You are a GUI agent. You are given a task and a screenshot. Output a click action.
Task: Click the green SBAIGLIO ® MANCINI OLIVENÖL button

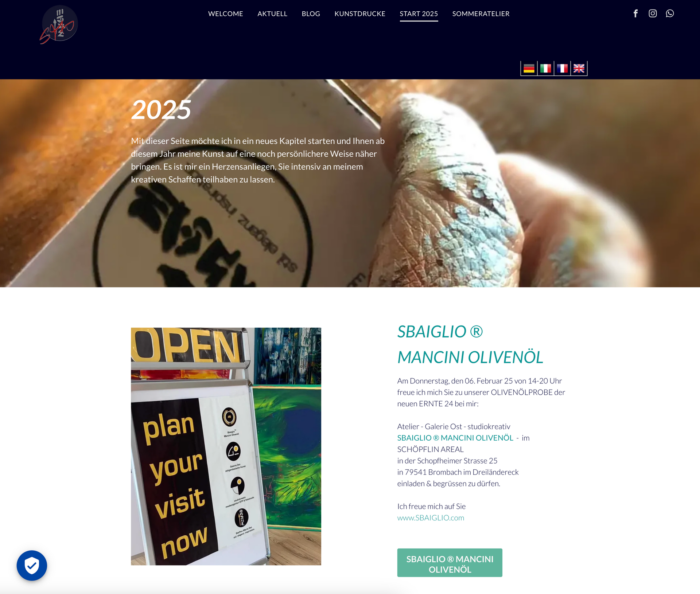[450, 563]
